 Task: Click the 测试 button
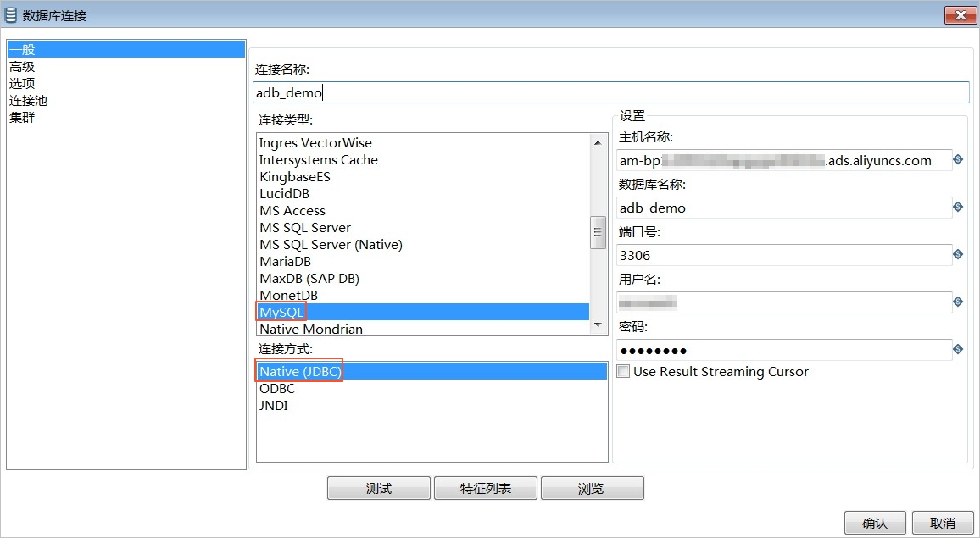point(379,488)
